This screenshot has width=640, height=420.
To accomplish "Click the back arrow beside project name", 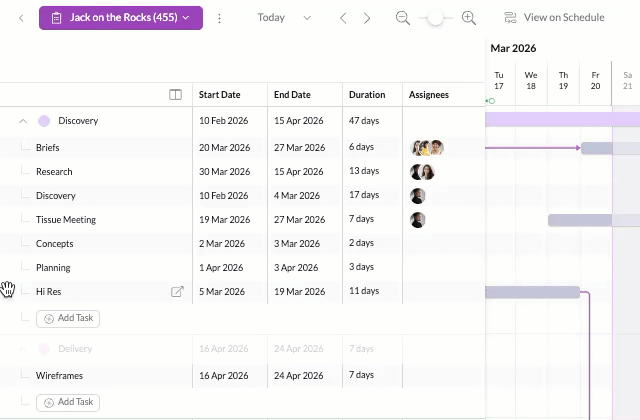I will [21, 18].
